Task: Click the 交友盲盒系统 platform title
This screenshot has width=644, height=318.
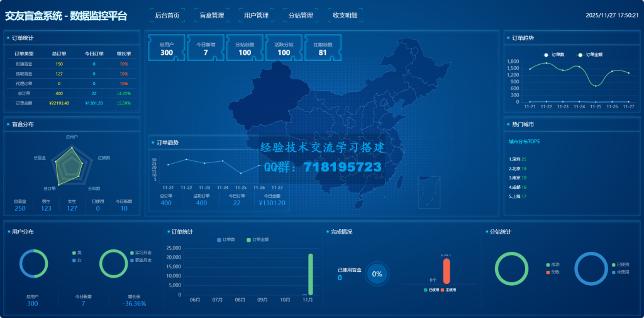Action: point(66,16)
